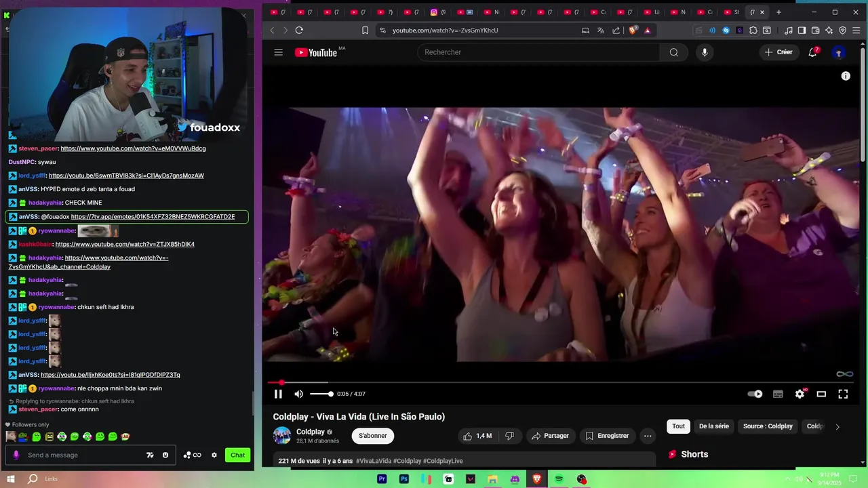Image resolution: width=868 pixels, height=488 pixels.
Task: Open the chat emote picker smiley
Action: pyautogui.click(x=165, y=455)
